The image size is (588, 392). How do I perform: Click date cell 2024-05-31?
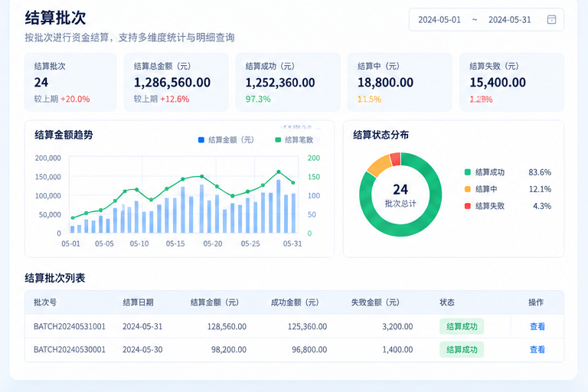click(142, 326)
